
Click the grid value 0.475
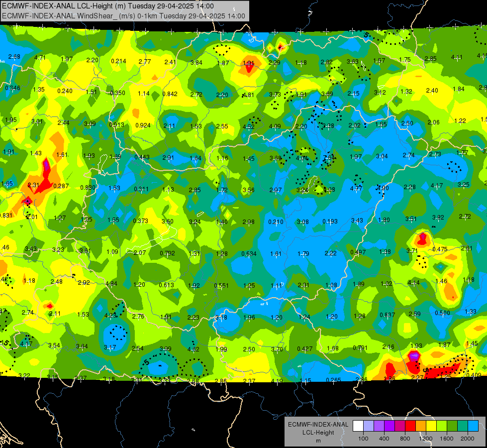point(440,249)
